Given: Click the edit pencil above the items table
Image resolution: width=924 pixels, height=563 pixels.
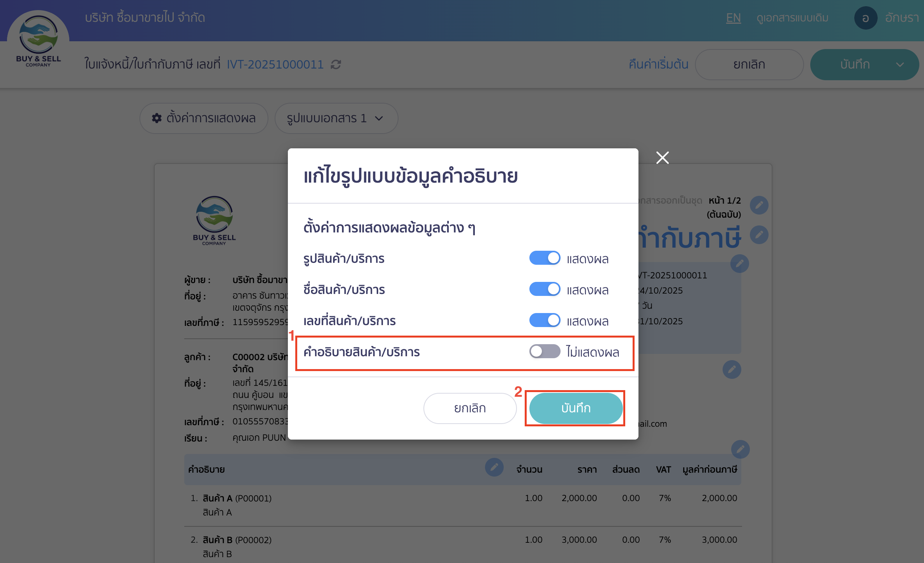Looking at the screenshot, I should [x=741, y=449].
